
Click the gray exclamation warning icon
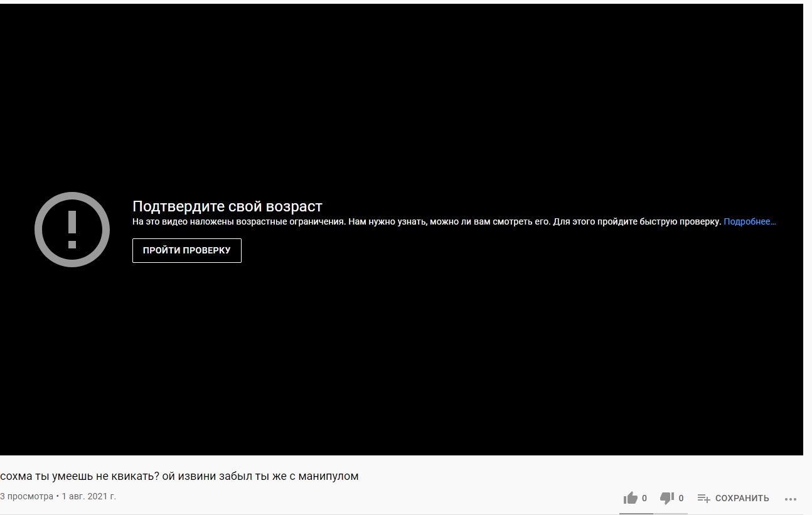click(72, 230)
